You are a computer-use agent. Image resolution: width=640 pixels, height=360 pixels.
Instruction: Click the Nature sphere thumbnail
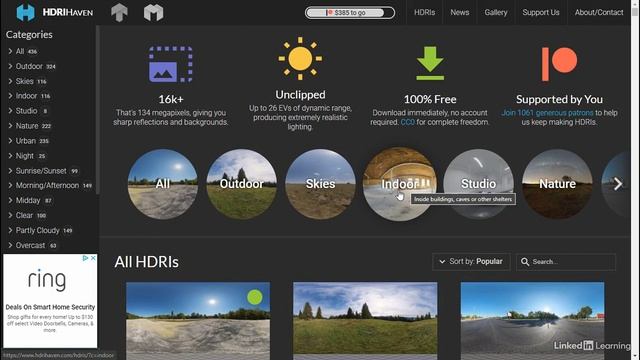pyautogui.click(x=557, y=184)
